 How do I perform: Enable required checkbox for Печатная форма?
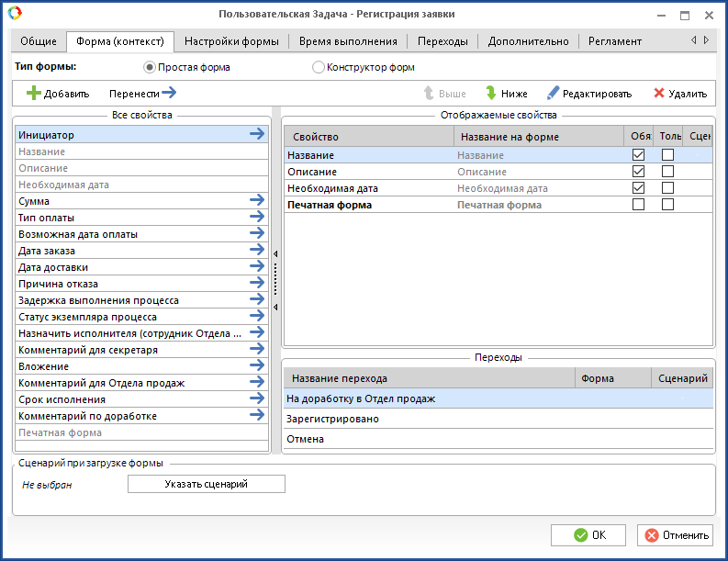(x=638, y=205)
